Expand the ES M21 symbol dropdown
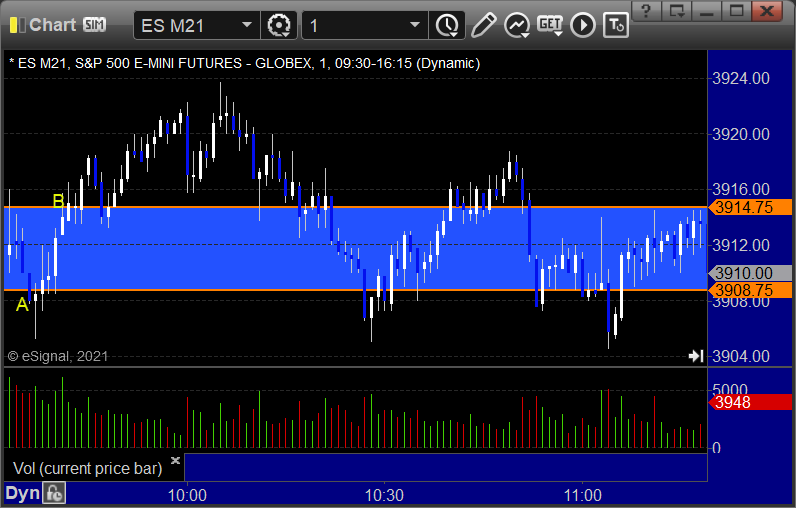Screen dimensions: 796x508 click(x=247, y=24)
